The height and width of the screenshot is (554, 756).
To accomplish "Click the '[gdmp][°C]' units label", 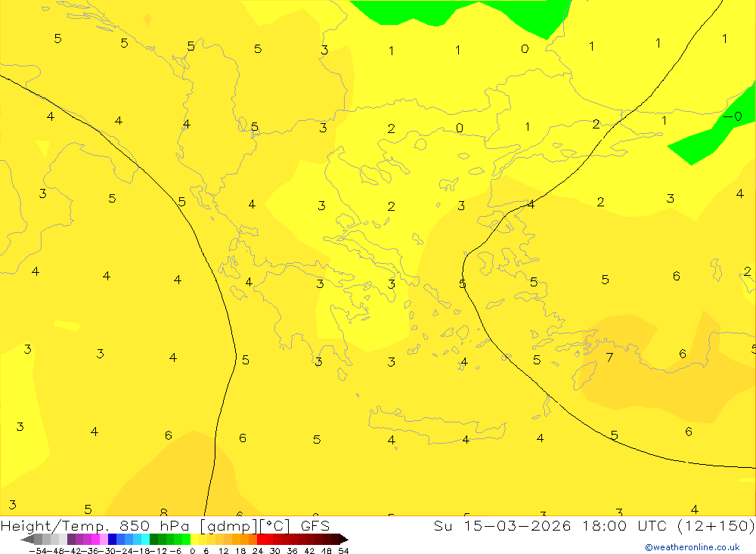I will [x=245, y=526].
